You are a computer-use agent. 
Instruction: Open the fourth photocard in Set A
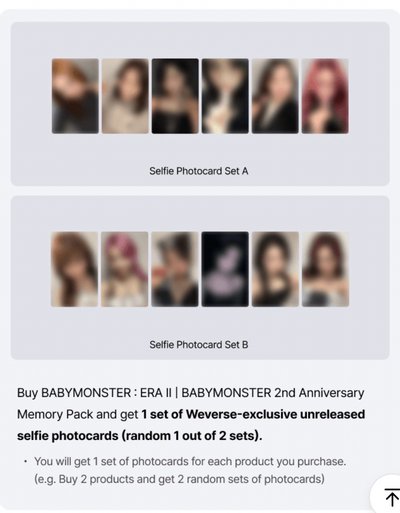(225, 96)
